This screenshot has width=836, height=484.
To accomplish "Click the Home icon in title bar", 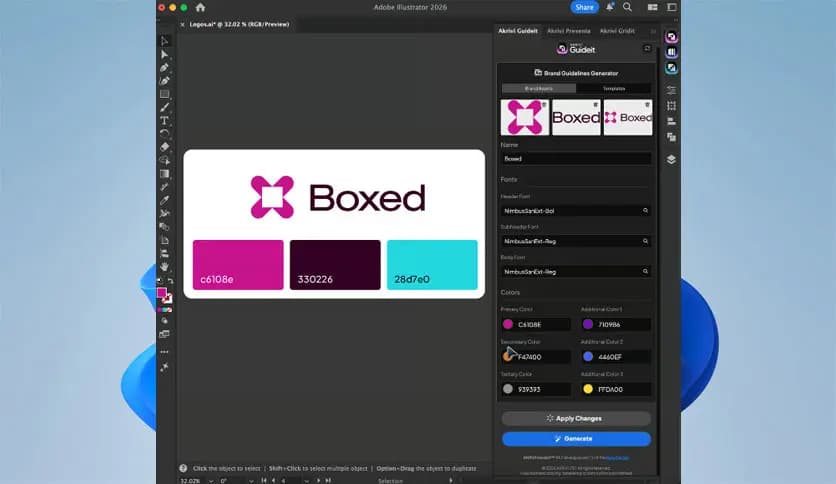I will click(x=200, y=7).
